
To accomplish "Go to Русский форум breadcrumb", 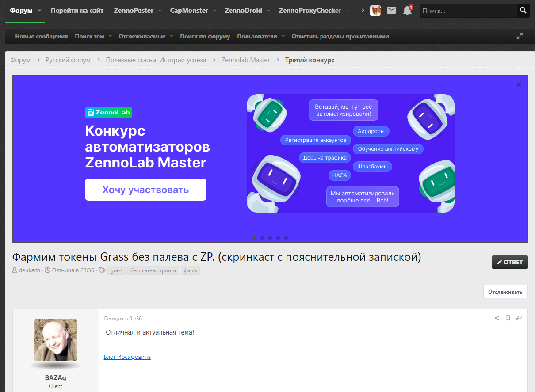I will point(68,60).
